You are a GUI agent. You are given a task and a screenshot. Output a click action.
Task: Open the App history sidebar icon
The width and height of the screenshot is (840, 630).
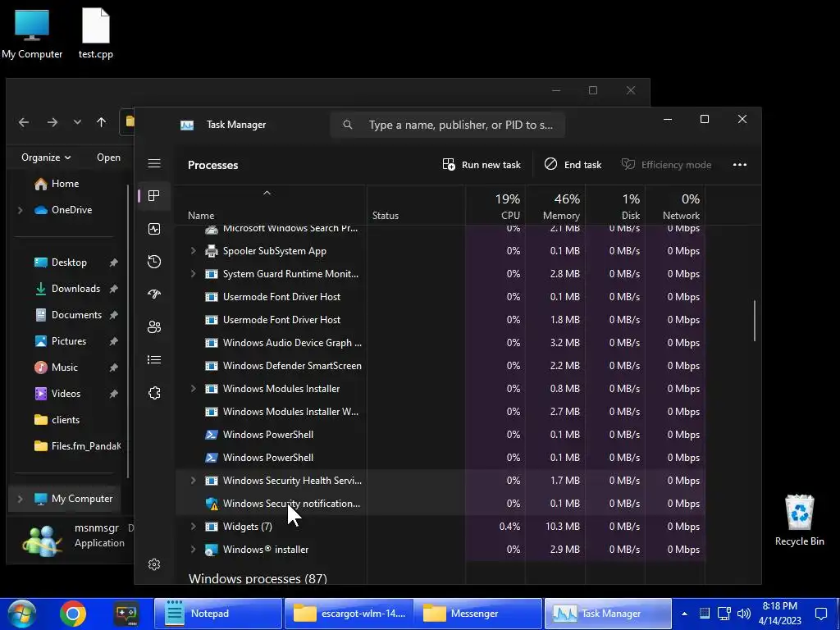click(154, 262)
